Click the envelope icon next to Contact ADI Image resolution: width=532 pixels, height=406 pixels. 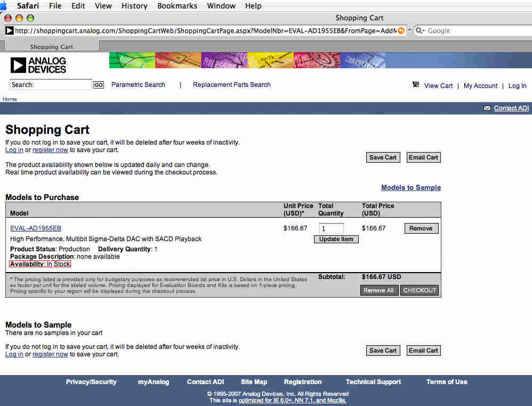(x=487, y=108)
